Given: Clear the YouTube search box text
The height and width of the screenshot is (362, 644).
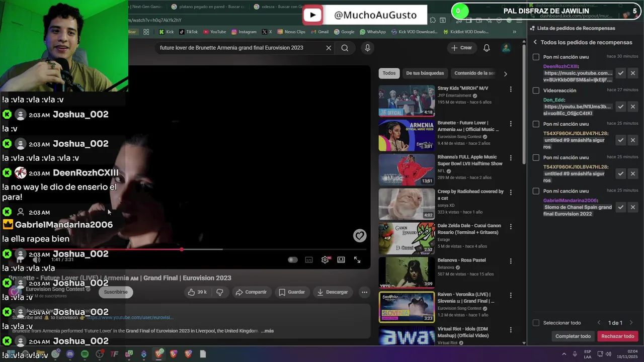Looking at the screenshot, I should tap(329, 48).
